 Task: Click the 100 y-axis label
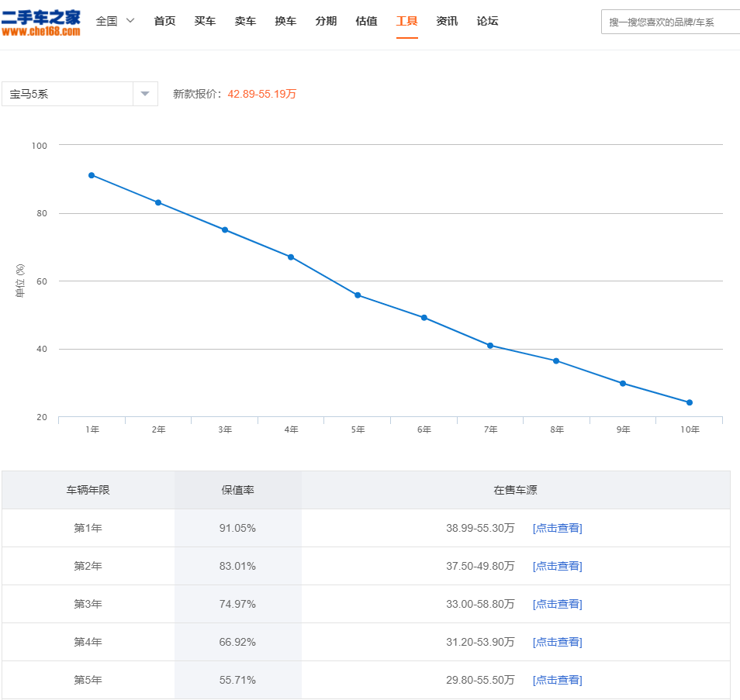click(x=39, y=146)
